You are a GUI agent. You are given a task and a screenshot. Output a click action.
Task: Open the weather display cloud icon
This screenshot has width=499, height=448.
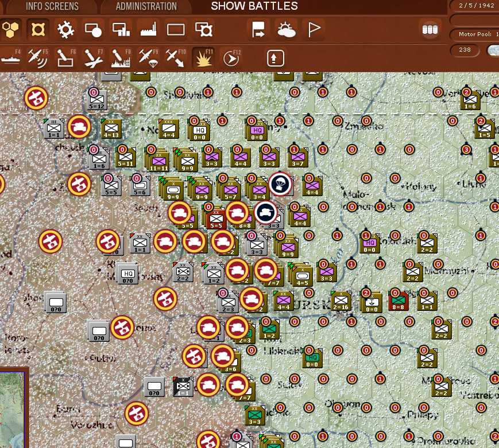point(285,29)
